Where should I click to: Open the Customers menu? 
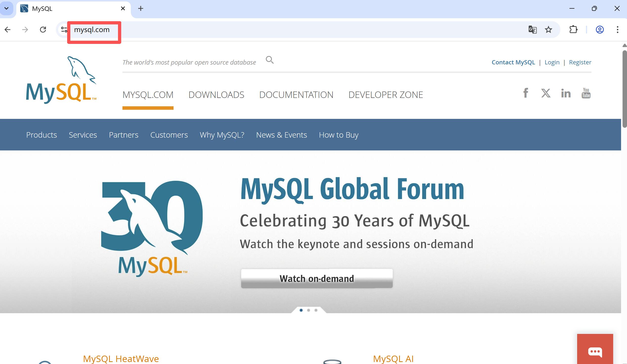click(x=169, y=135)
